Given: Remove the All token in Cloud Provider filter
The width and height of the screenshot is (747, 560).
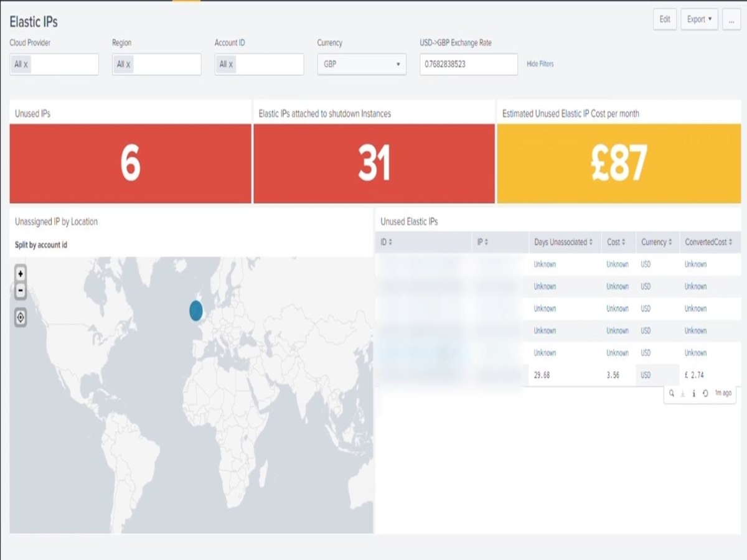Looking at the screenshot, I should point(26,64).
